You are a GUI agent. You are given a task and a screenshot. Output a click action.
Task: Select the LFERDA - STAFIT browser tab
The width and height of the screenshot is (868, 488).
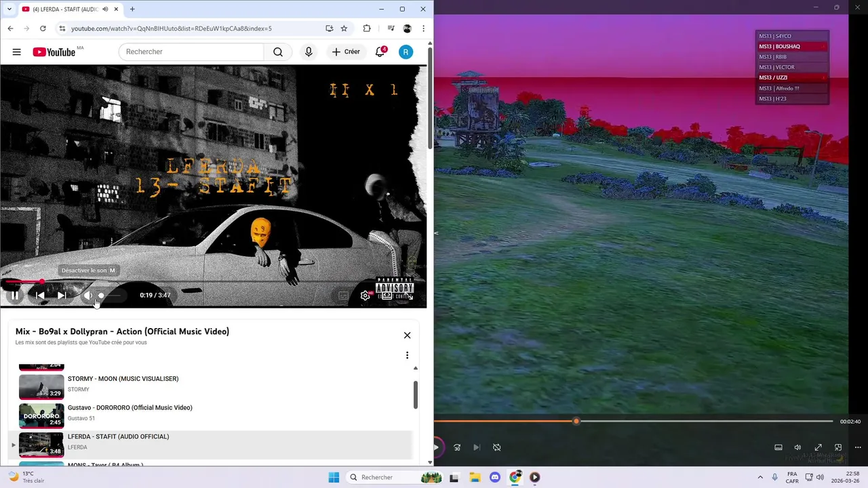[70, 9]
